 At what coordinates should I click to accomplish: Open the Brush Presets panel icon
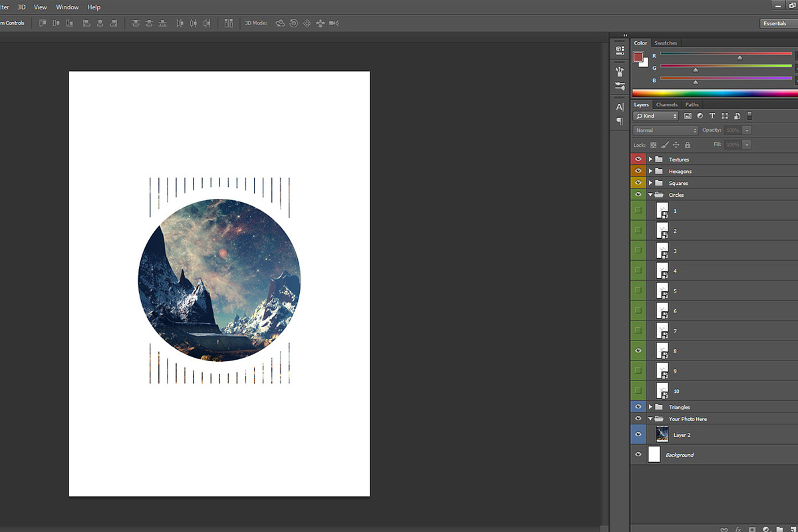[620, 86]
